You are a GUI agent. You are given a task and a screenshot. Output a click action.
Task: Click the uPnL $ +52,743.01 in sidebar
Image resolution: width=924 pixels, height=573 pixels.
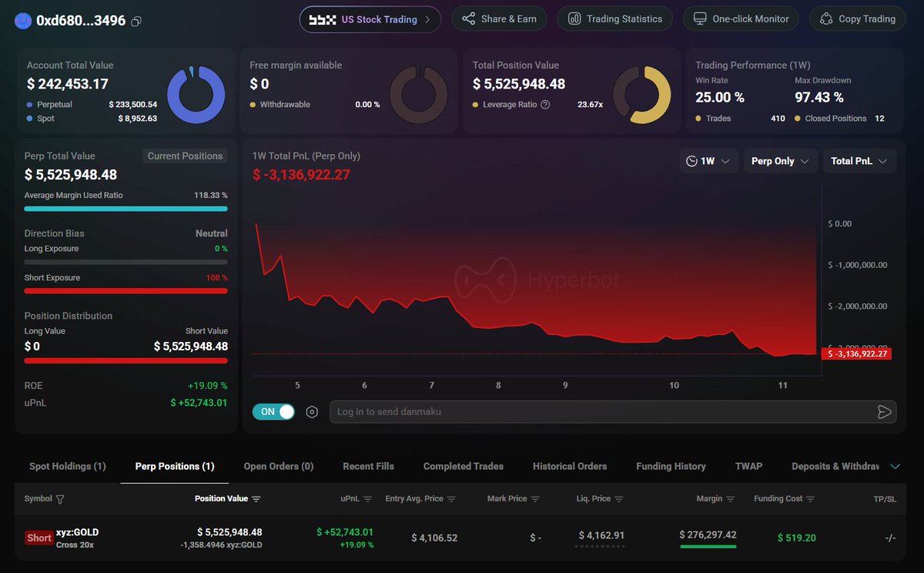[x=199, y=403]
